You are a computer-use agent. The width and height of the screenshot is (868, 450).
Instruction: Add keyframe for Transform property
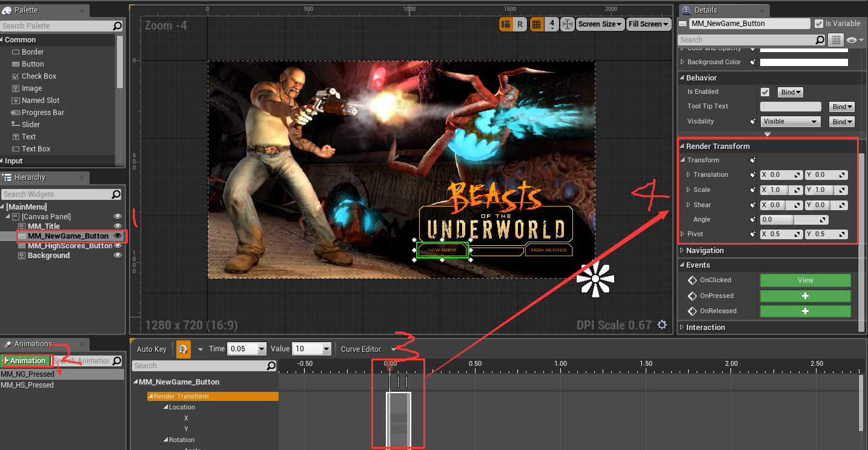click(x=753, y=160)
